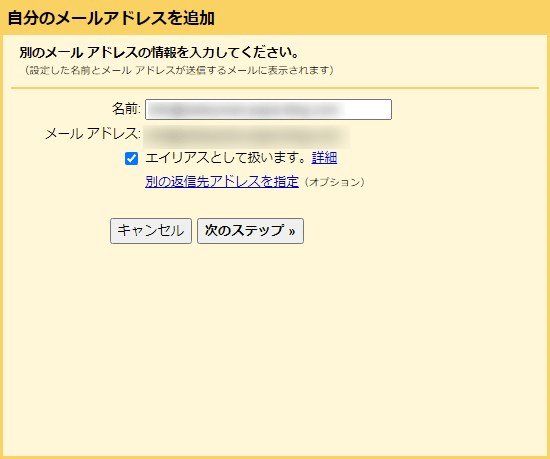
Task: Proceed with the 次のステップ button
Action: pos(250,231)
